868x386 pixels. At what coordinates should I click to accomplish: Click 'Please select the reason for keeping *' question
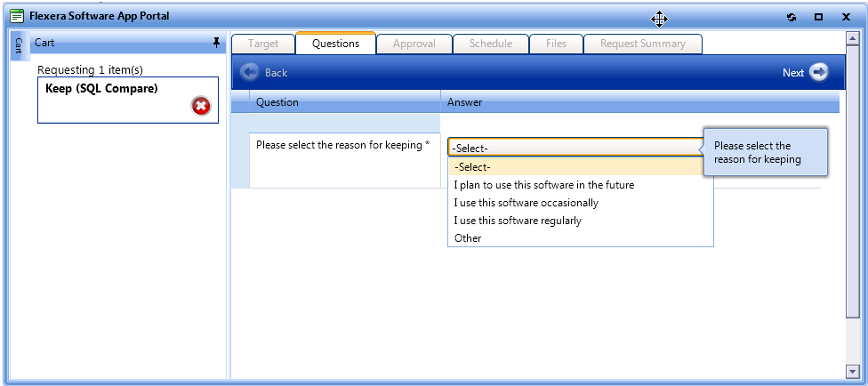pos(342,145)
